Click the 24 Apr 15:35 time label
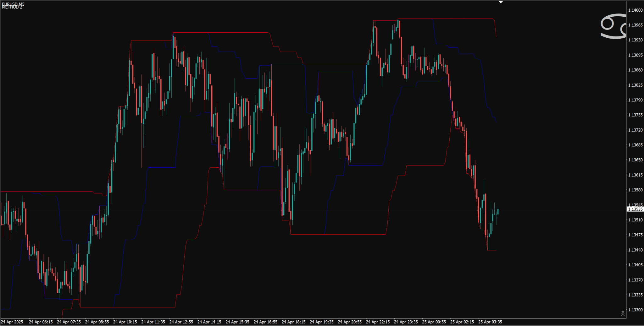 (x=237, y=322)
